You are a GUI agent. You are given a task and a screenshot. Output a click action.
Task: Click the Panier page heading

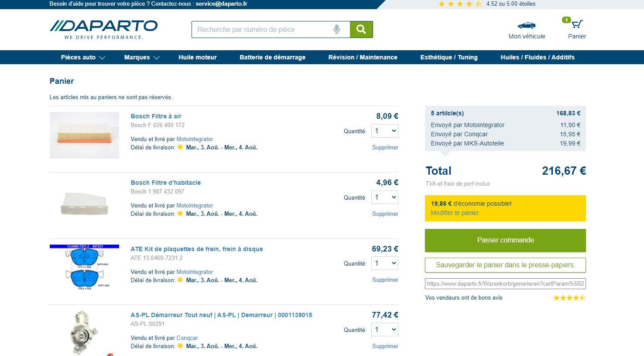(x=62, y=81)
